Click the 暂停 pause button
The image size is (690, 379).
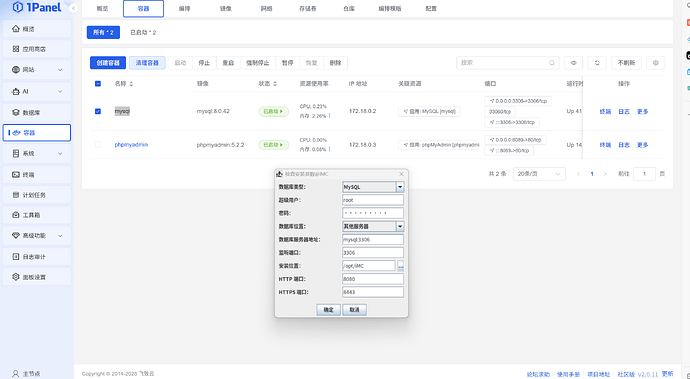coord(287,63)
